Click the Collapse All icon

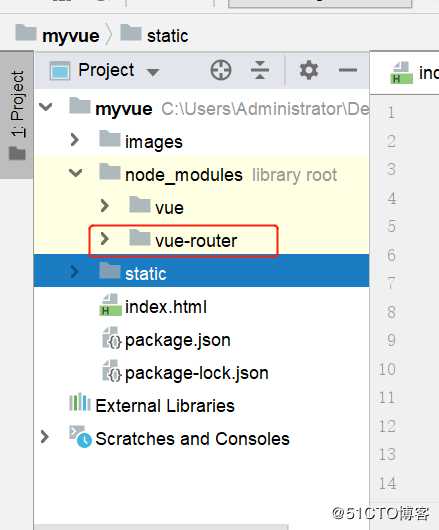pos(260,70)
